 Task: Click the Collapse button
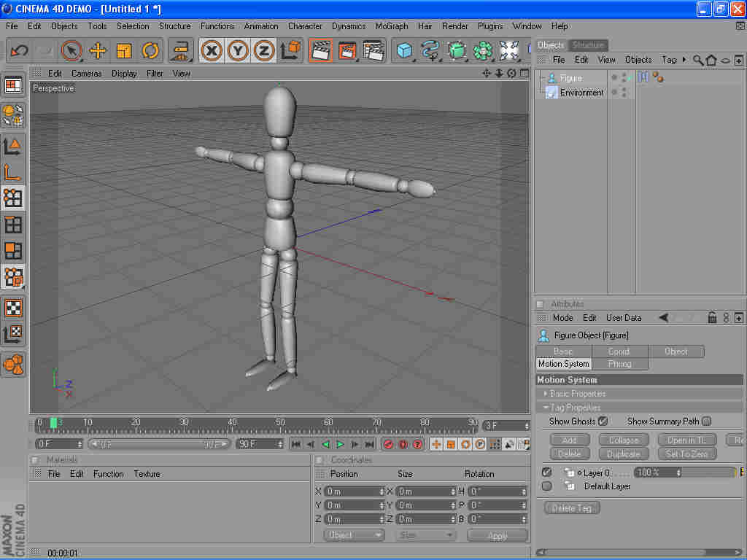click(x=624, y=440)
